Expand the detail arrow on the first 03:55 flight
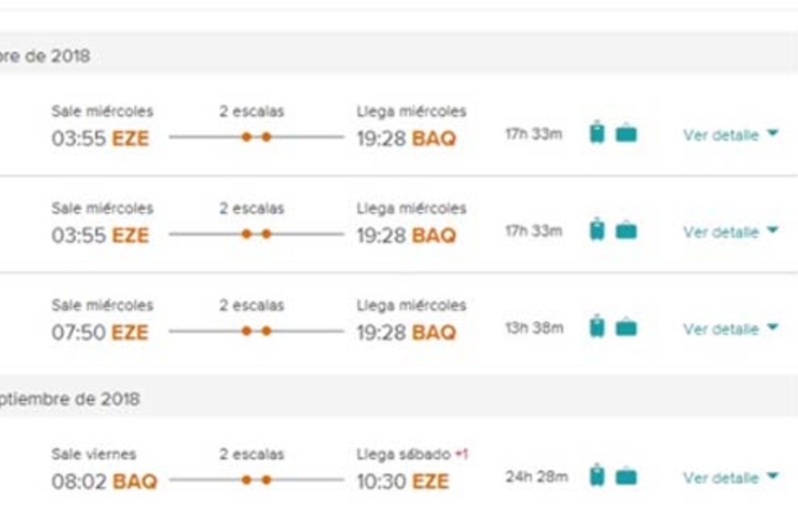The height and width of the screenshot is (532, 798). (772, 134)
